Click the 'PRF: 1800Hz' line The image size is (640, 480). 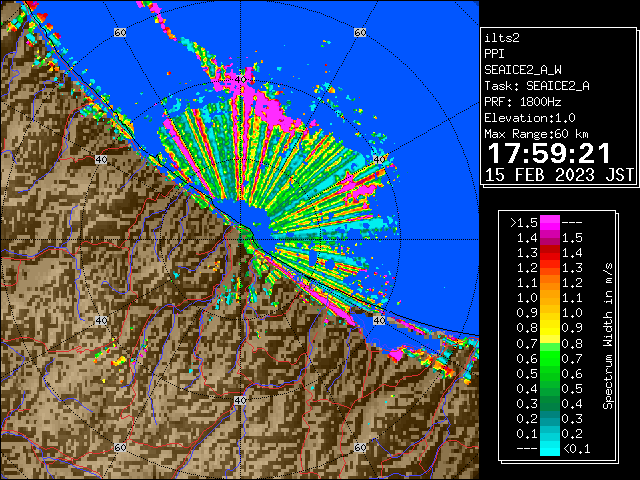(523, 102)
